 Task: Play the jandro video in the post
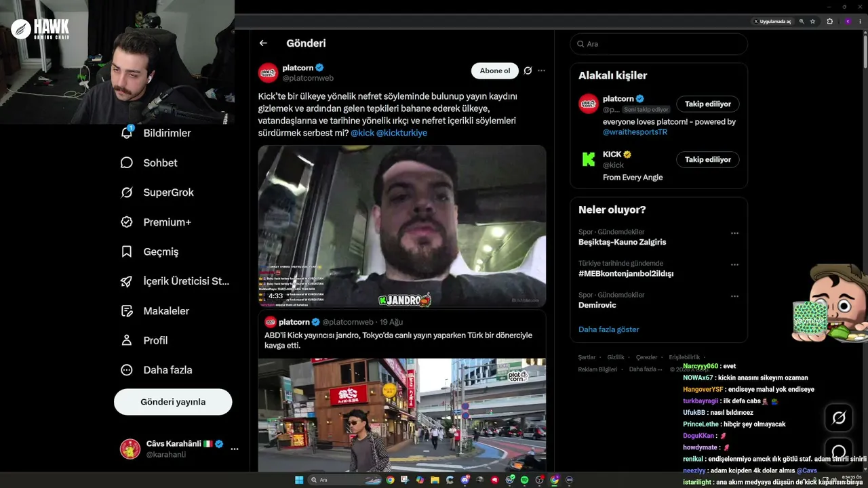coord(402,226)
